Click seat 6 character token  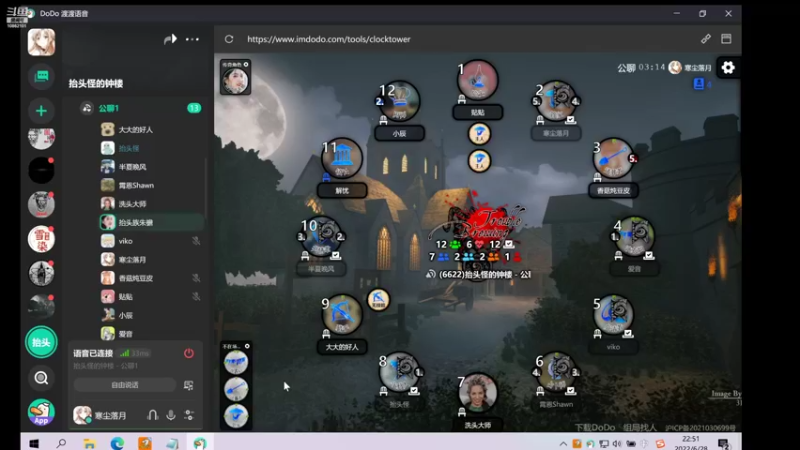pos(556,371)
